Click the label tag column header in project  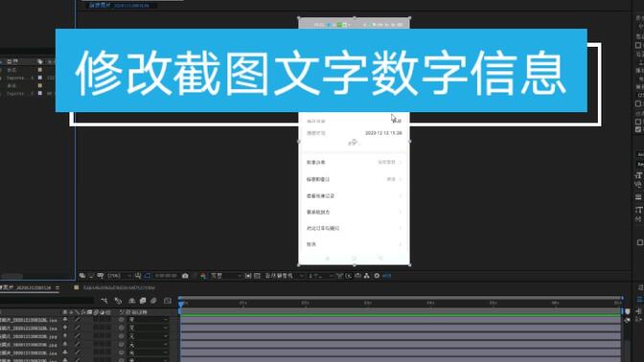40,61
